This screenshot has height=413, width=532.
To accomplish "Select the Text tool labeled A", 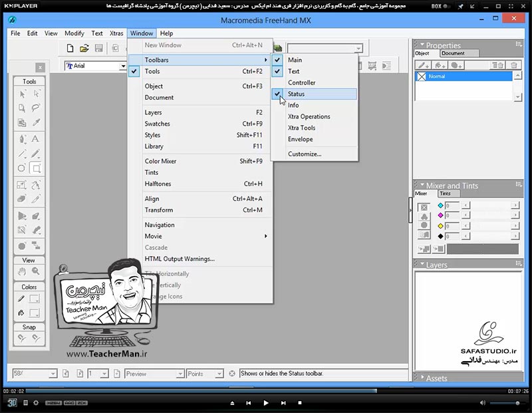I will coord(35,139).
